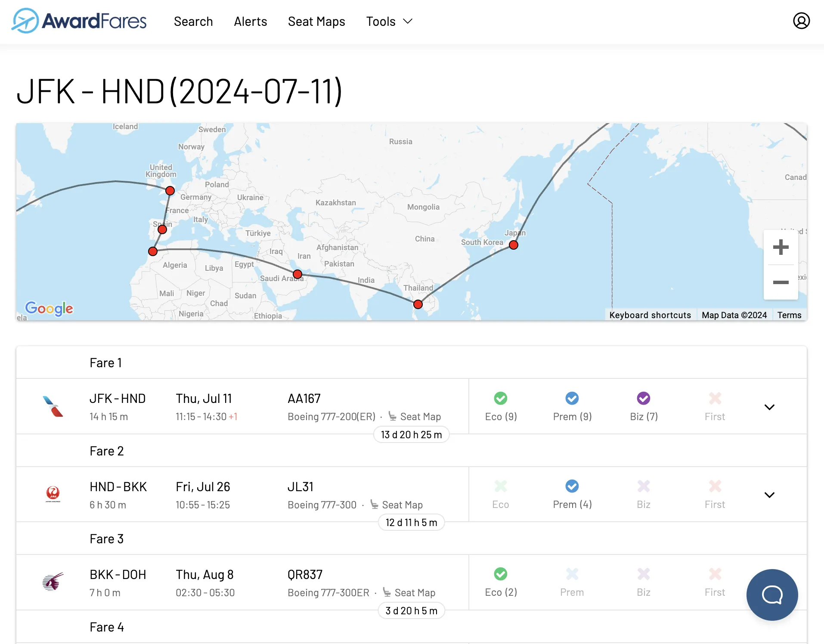Click the Bangkok marker on the map
This screenshot has height=644, width=824.
(418, 304)
